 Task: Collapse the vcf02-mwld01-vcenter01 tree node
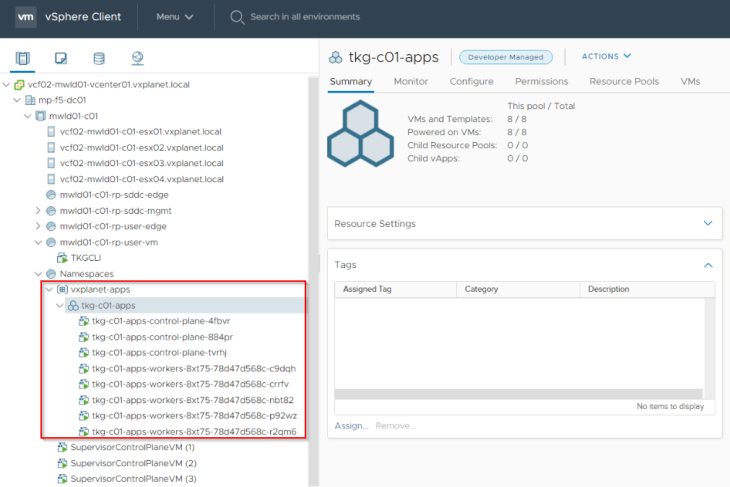[x=6, y=85]
